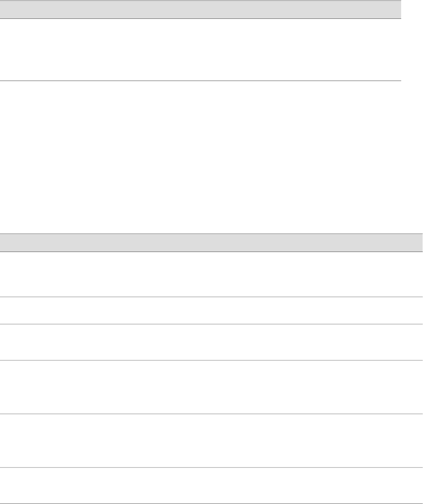Click the divider between lower table rows four and five
The width and height of the screenshot is (423, 504).
click(211, 414)
